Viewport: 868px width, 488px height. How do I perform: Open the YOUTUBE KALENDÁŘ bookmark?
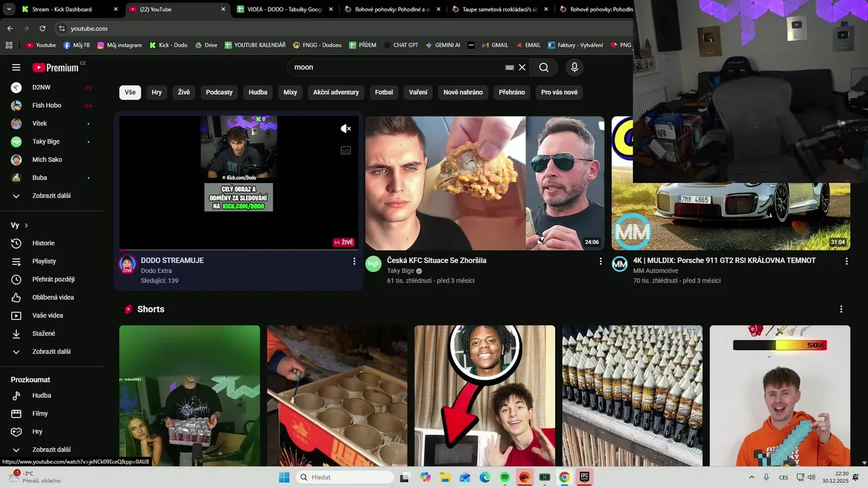pyautogui.click(x=255, y=45)
